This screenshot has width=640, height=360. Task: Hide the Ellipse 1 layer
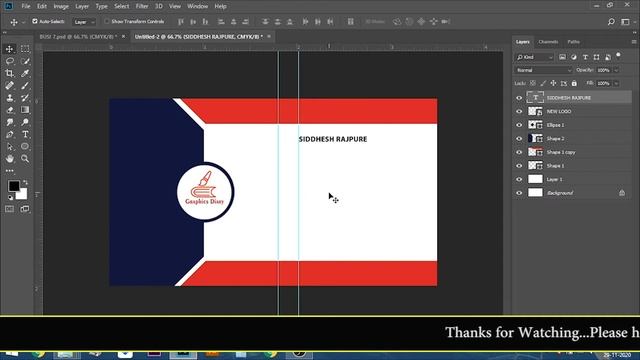[x=519, y=125]
